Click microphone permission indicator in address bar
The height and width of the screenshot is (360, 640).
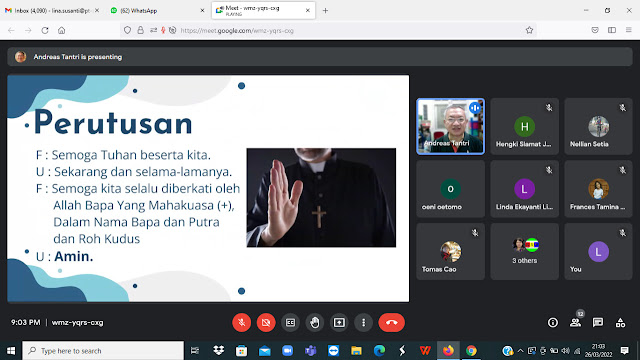coord(163,30)
